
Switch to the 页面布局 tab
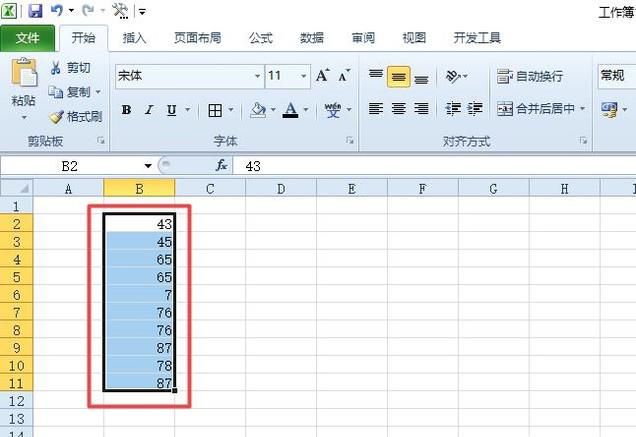(198, 38)
